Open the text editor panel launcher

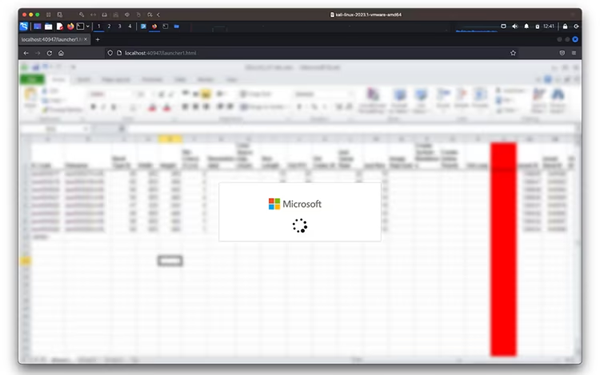pyautogui.click(x=60, y=26)
